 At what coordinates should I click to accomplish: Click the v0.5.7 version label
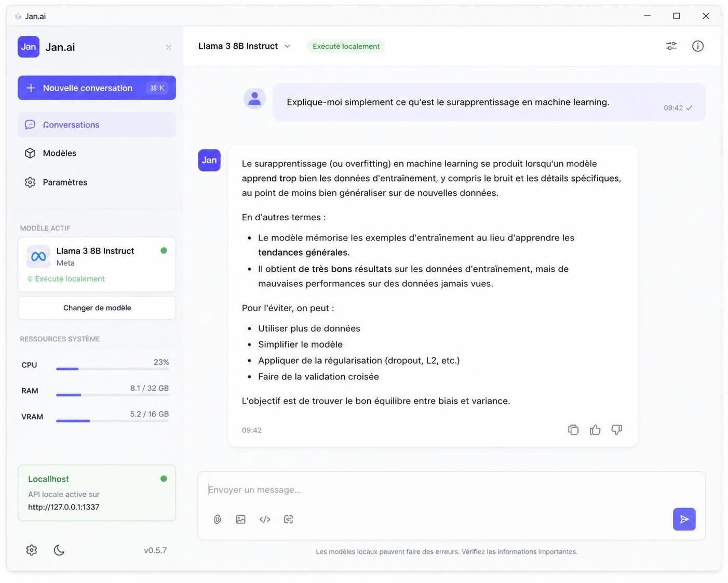(155, 550)
